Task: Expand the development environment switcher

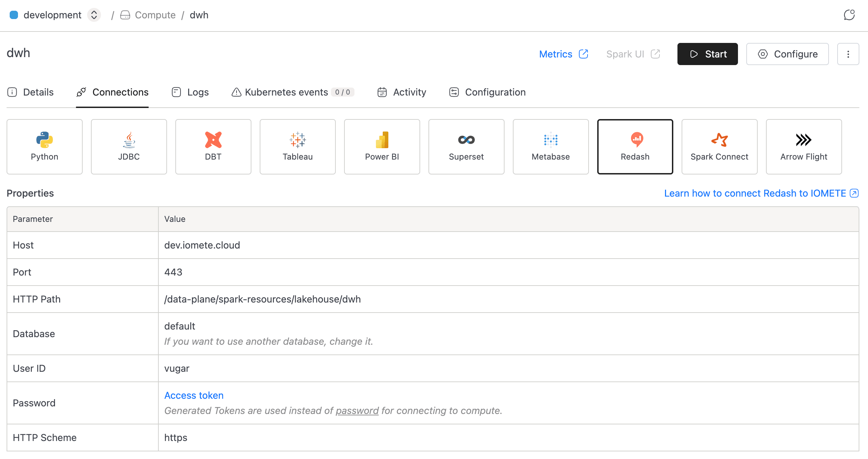Action: 94,15
